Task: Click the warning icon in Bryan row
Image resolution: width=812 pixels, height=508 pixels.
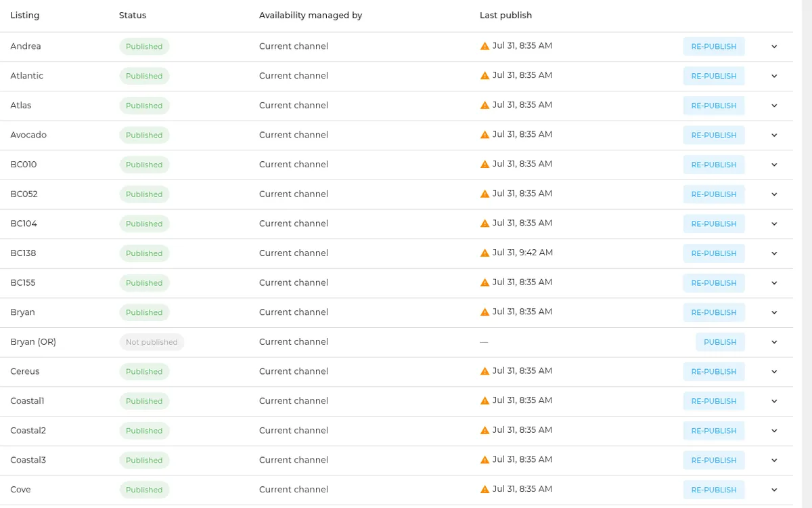Action: tap(484, 312)
